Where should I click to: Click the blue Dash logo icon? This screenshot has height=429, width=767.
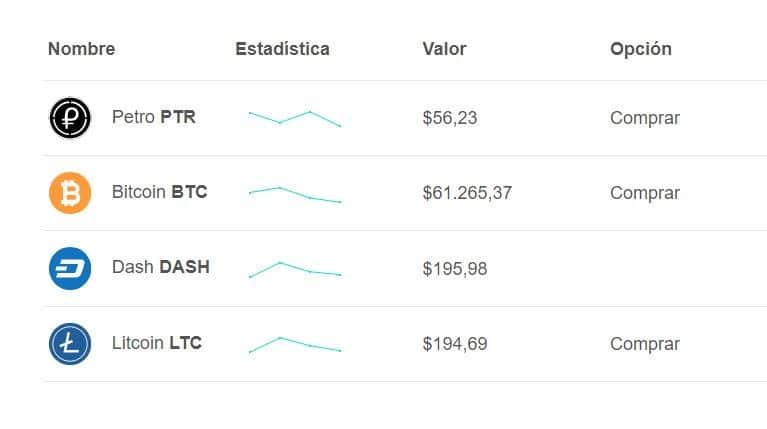click(70, 269)
